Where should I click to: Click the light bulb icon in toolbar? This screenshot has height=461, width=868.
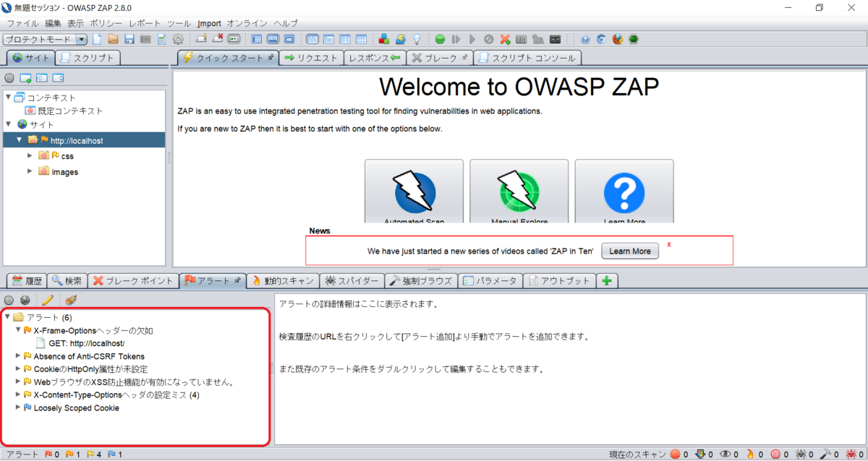click(417, 39)
